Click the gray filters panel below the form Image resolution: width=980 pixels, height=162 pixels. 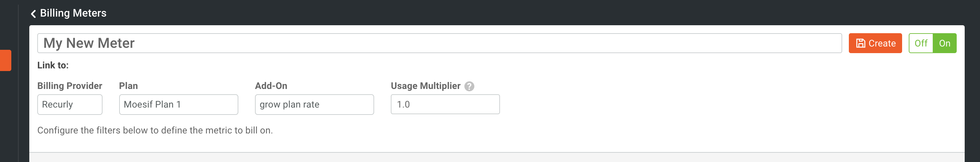coord(496,157)
